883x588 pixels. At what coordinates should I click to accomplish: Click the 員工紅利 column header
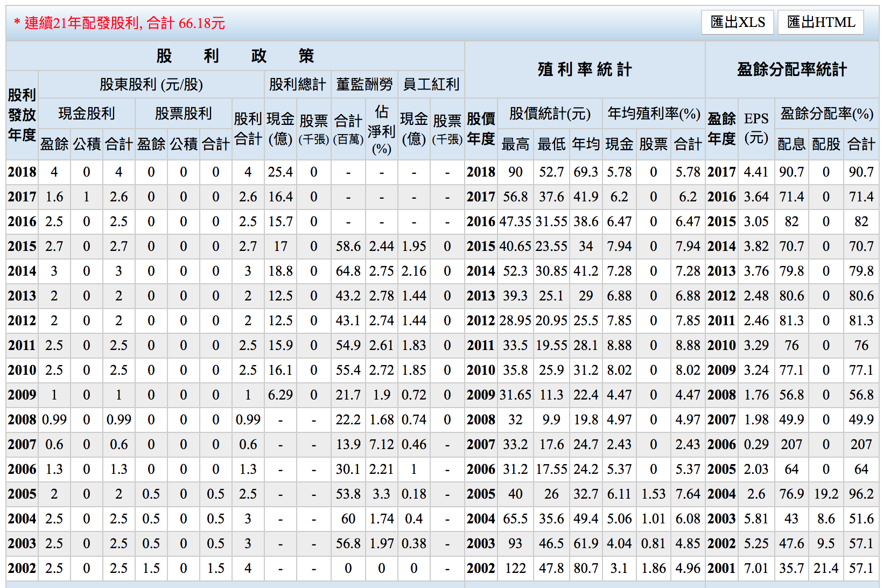click(431, 85)
